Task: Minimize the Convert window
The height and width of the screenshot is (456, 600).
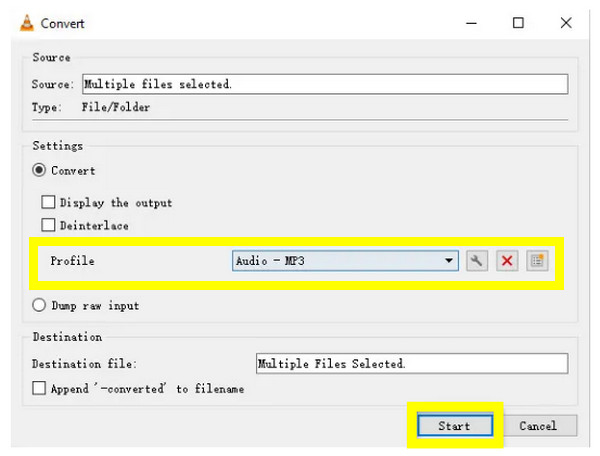Action: pos(471,23)
